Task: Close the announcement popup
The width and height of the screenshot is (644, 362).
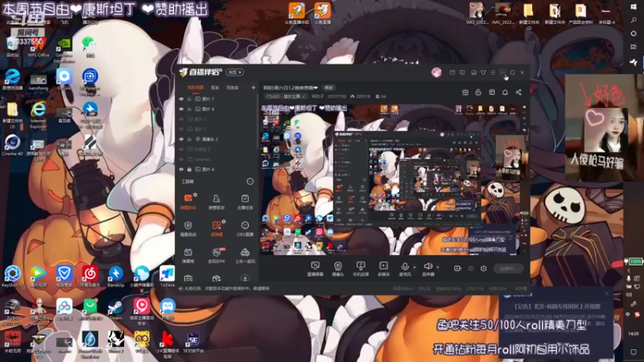Action: pyautogui.click(x=607, y=293)
